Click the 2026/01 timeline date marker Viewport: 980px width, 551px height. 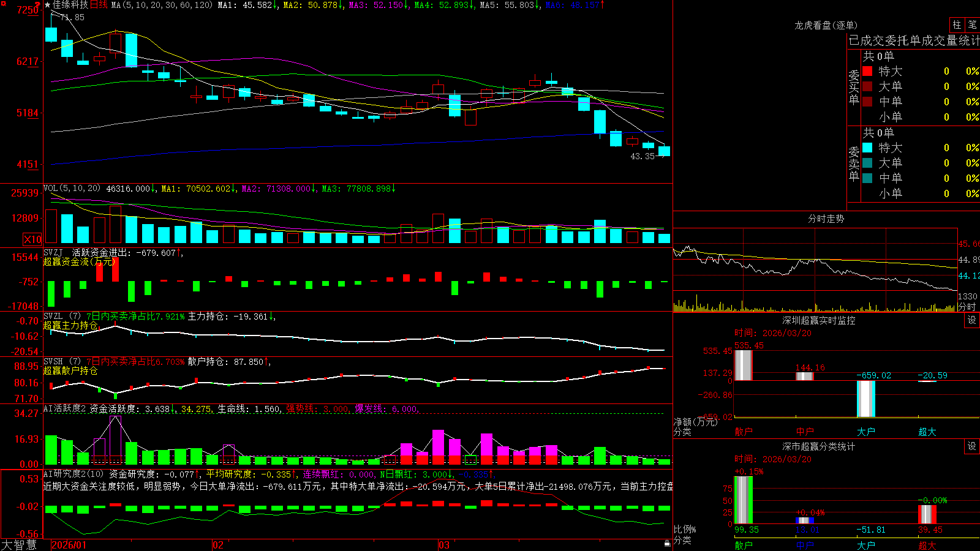click(x=69, y=545)
